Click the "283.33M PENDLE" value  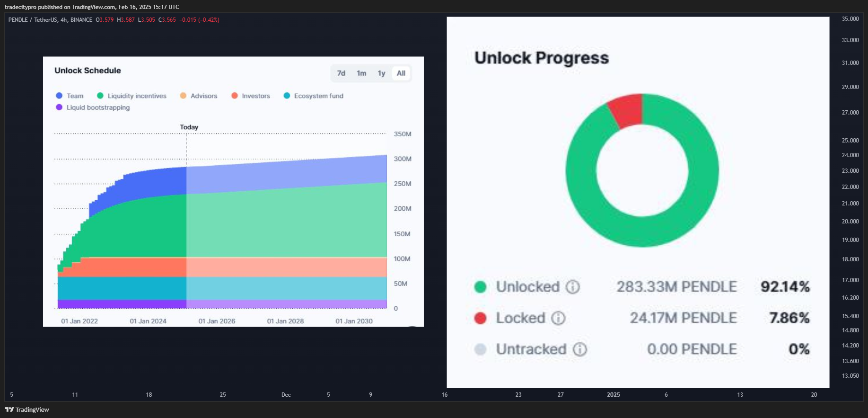click(677, 287)
